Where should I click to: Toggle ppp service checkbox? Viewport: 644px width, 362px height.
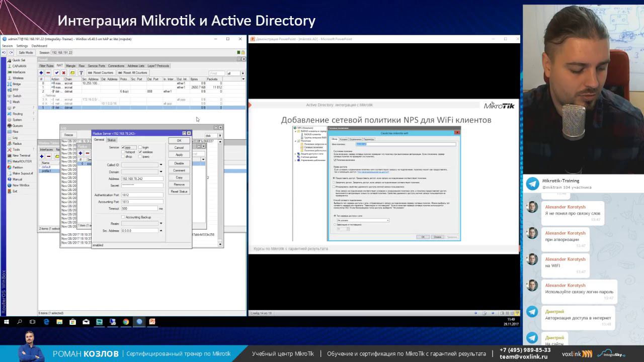[123, 147]
